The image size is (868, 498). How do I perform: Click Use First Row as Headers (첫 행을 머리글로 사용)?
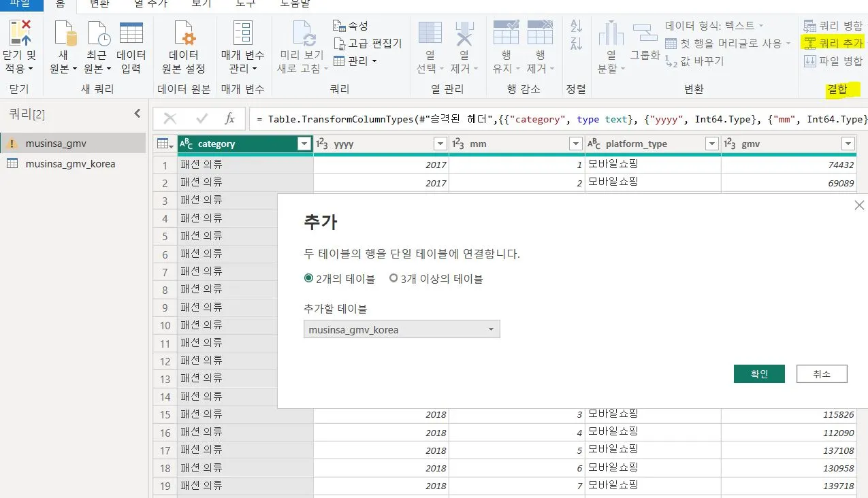729,44
